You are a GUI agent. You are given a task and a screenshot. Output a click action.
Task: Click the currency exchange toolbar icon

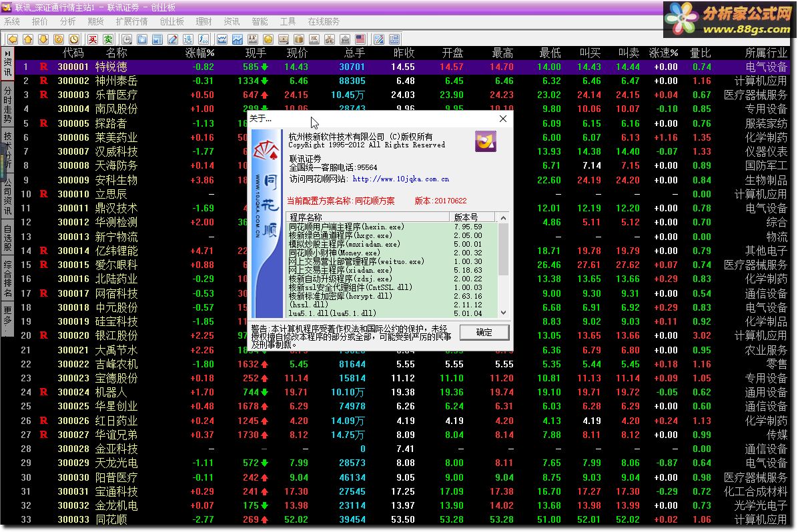(330, 39)
